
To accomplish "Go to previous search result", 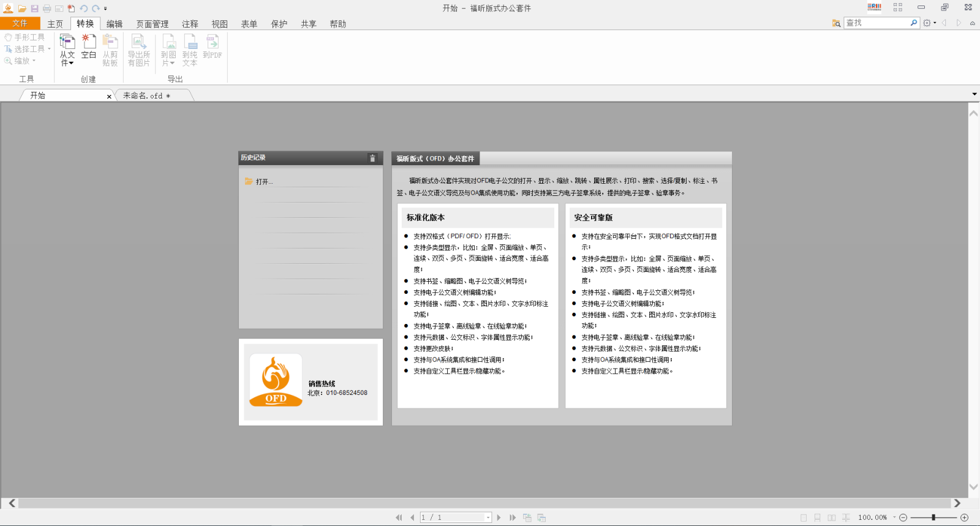I will pyautogui.click(x=944, y=23).
